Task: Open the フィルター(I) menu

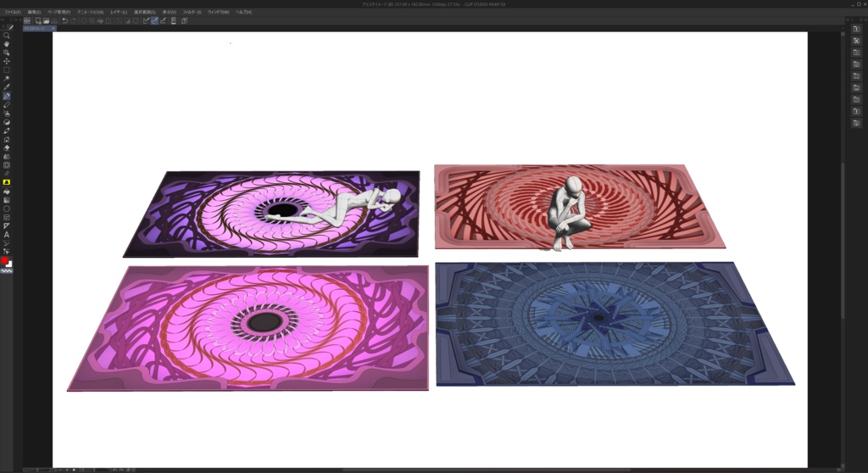Action: pos(192,12)
